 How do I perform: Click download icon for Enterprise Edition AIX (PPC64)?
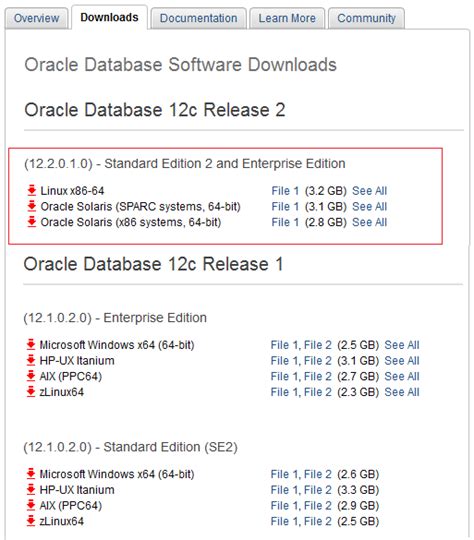pyautogui.click(x=31, y=376)
